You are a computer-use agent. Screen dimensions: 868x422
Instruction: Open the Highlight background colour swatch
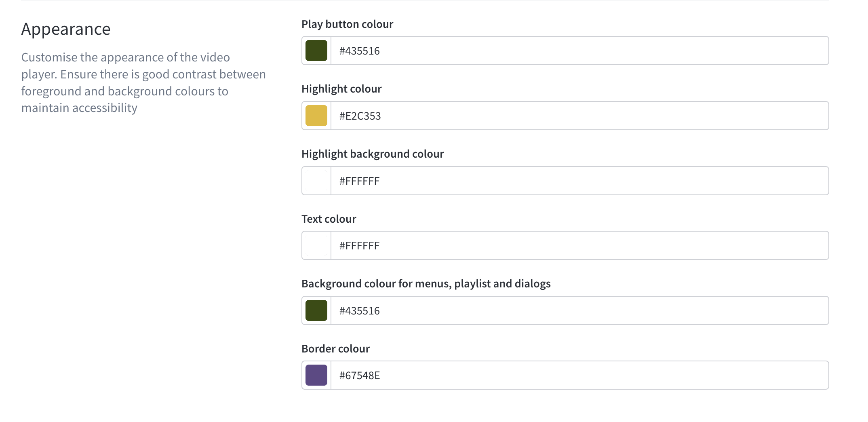point(316,181)
